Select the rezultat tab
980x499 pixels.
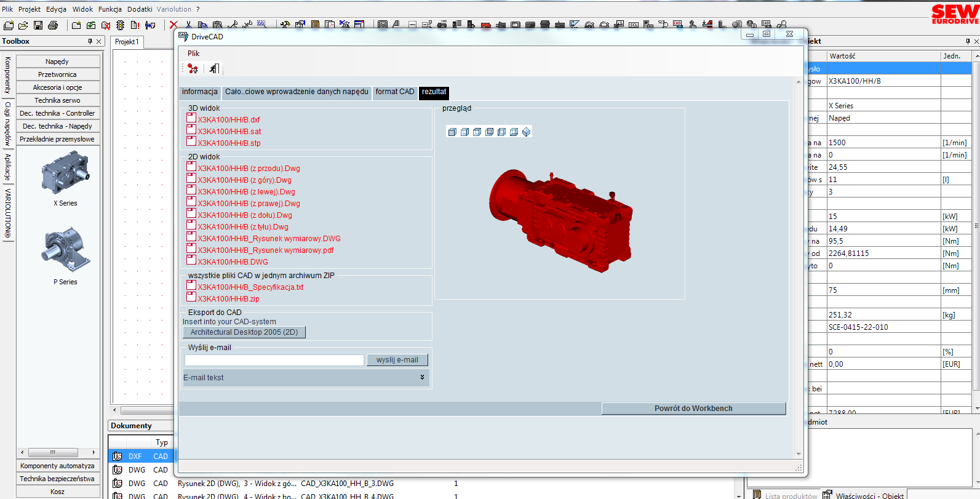434,92
